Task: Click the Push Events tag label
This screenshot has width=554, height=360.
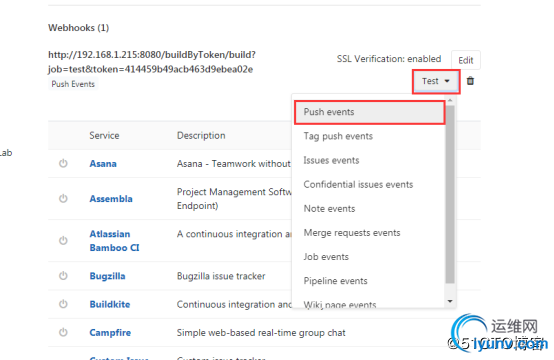Action: 73,84
